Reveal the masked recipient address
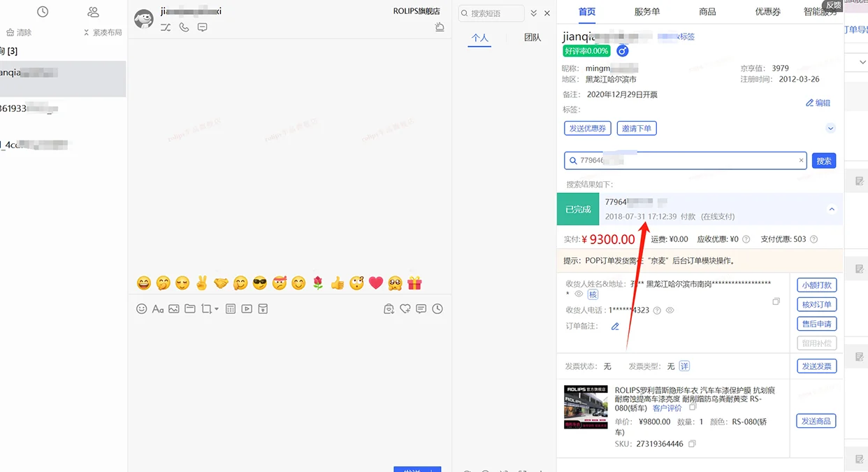This screenshot has height=472, width=868. (579, 294)
